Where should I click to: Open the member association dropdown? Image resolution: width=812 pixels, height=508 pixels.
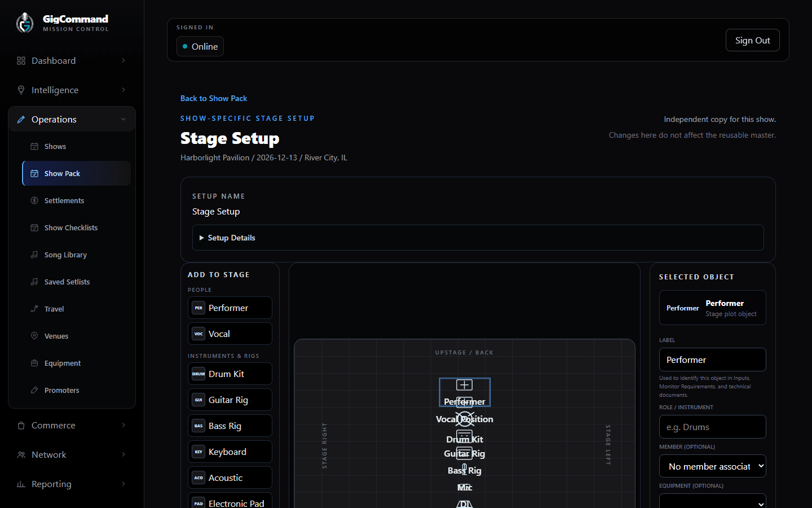(x=713, y=466)
